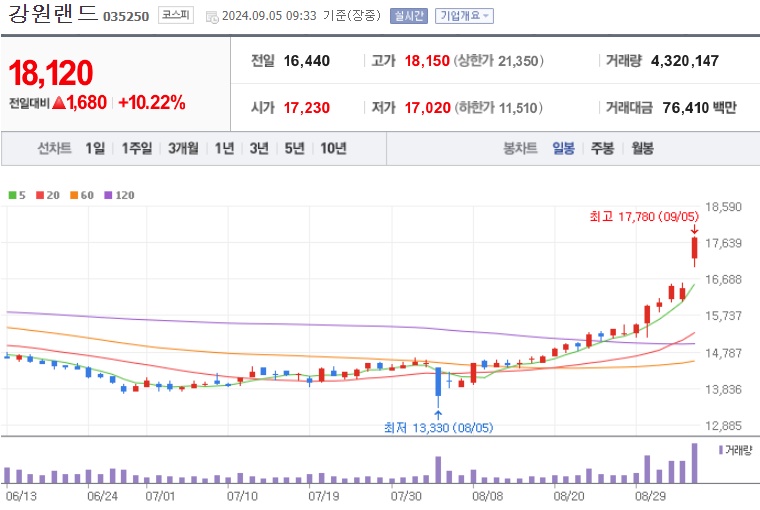
Task: Click the 고가 value 18,150
Action: [427, 61]
